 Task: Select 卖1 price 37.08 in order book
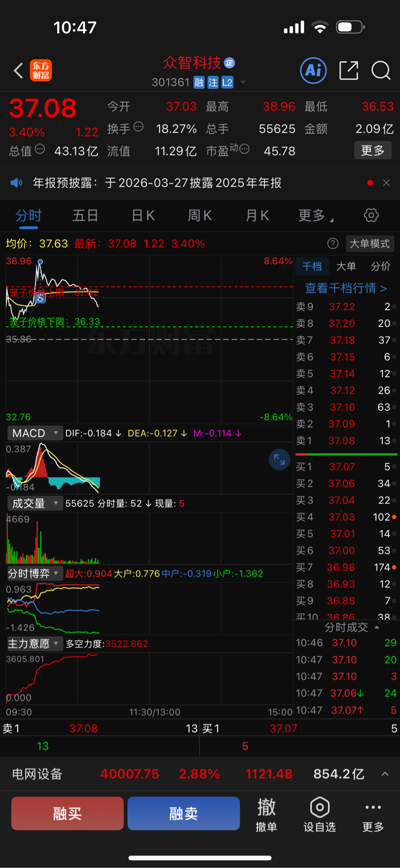coord(342,441)
